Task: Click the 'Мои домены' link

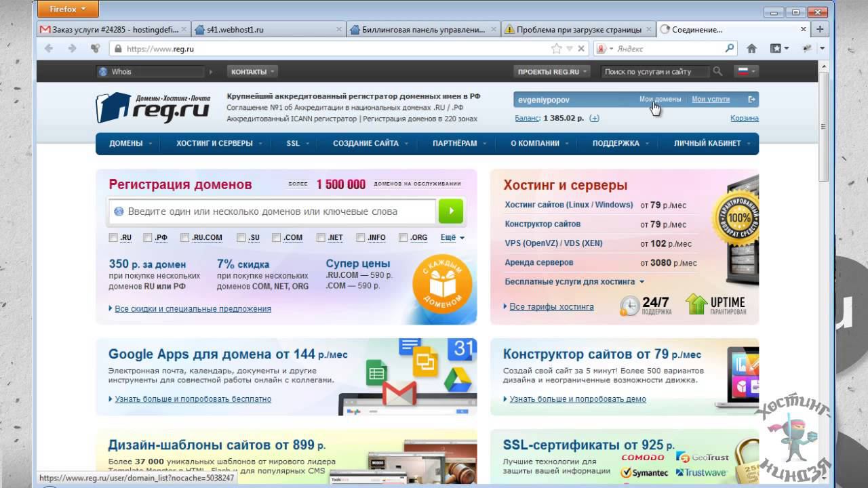Action: 660,99
